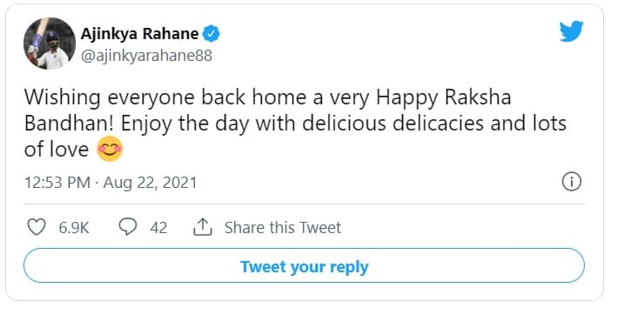Screen dimensions: 644x321
Task: Open the Twitter info circle icon
Action: (x=571, y=182)
